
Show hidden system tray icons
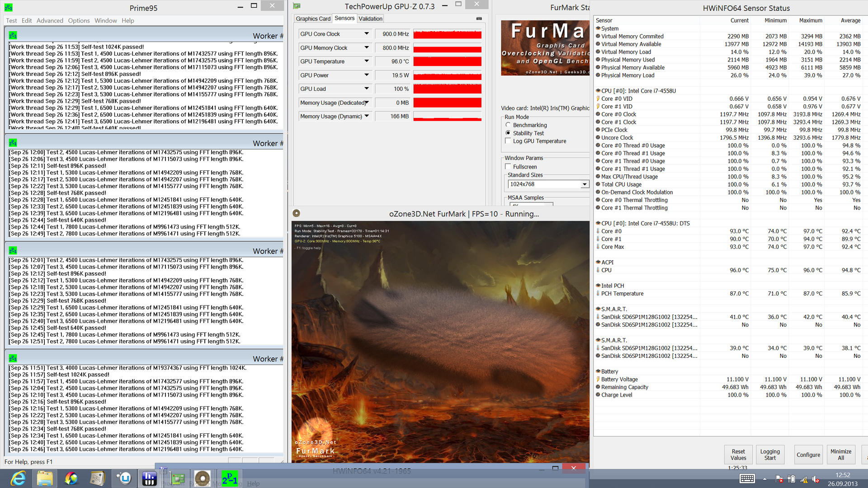point(764,479)
